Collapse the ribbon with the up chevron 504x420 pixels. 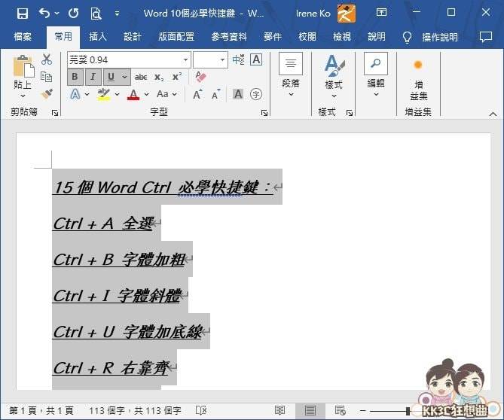tap(493, 114)
